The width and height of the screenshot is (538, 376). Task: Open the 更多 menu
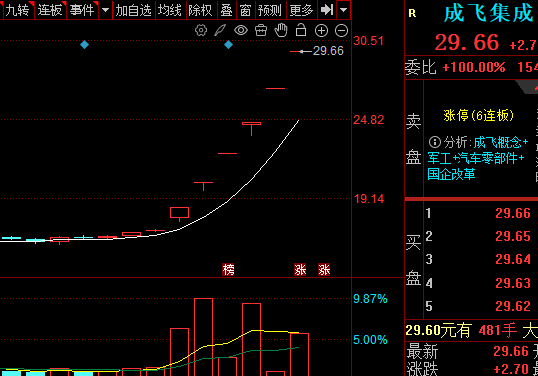[x=301, y=10]
